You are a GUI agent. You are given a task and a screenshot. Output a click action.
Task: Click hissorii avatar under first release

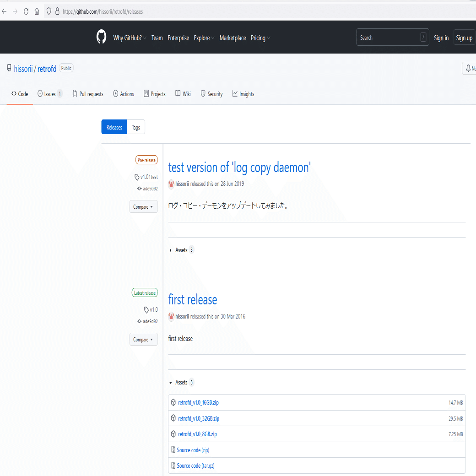coord(171,316)
